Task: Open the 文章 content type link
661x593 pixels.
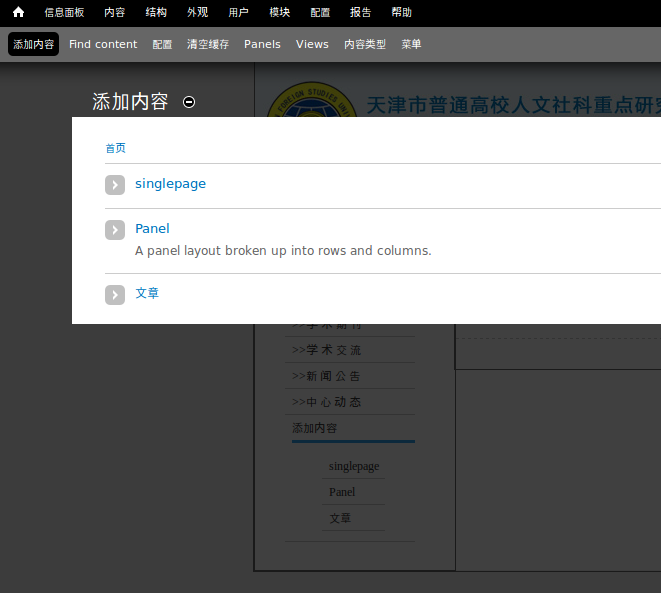Action: click(147, 293)
